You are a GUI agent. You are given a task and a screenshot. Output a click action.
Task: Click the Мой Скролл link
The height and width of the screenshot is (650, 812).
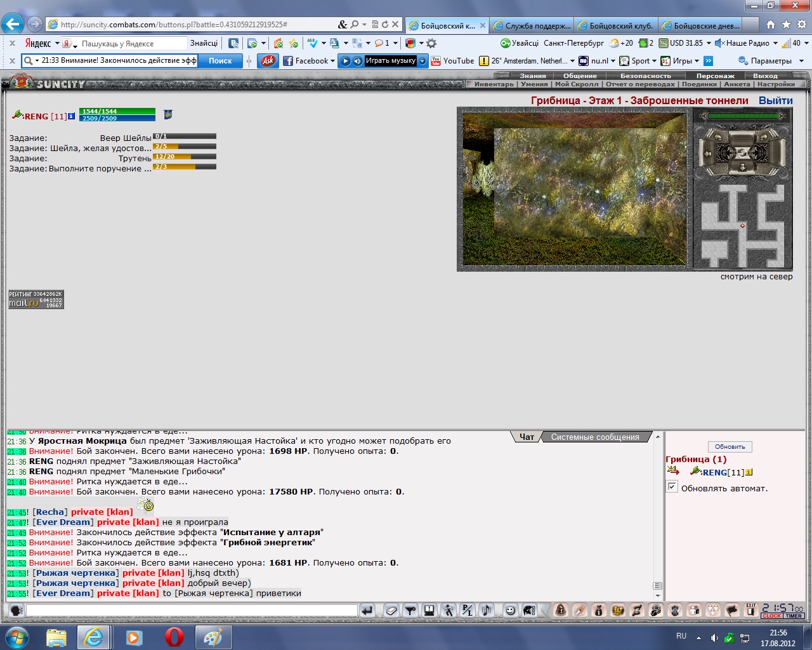point(577,84)
